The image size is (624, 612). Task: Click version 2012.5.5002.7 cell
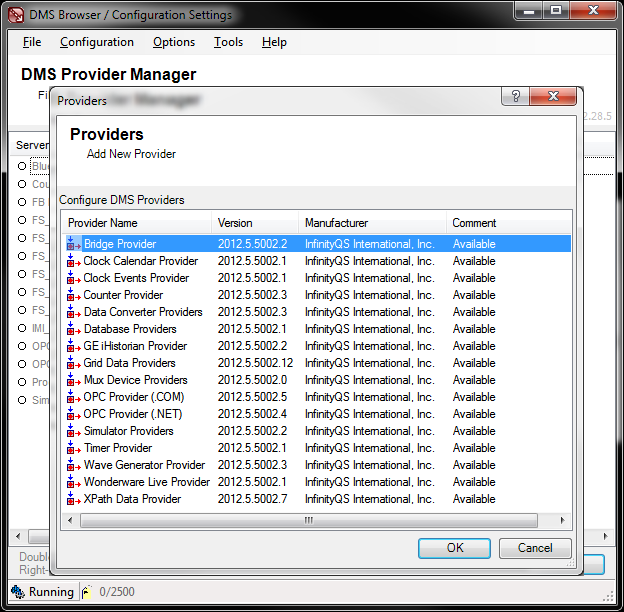252,499
